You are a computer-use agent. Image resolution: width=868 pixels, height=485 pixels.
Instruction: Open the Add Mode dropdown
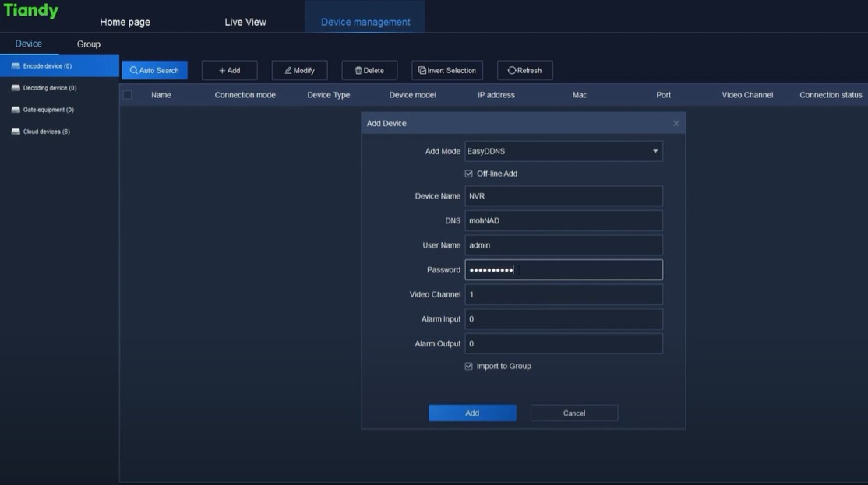[655, 151]
